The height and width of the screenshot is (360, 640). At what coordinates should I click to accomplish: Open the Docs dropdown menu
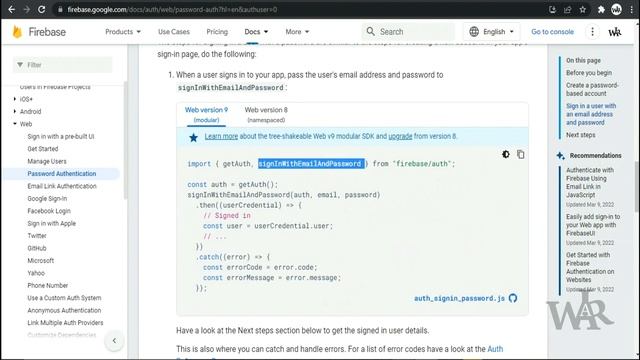256,31
